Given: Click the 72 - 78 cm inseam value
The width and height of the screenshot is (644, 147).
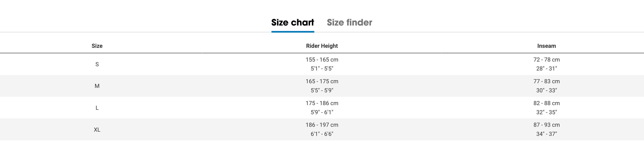Looking at the screenshot, I should click(546, 60).
